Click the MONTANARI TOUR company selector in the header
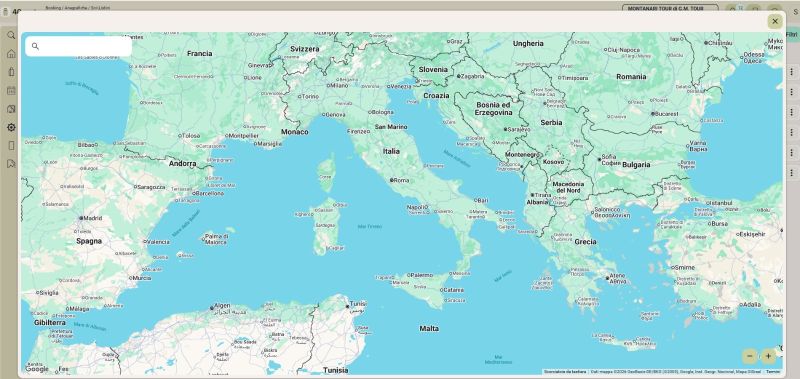800x379 pixels. 670,8
